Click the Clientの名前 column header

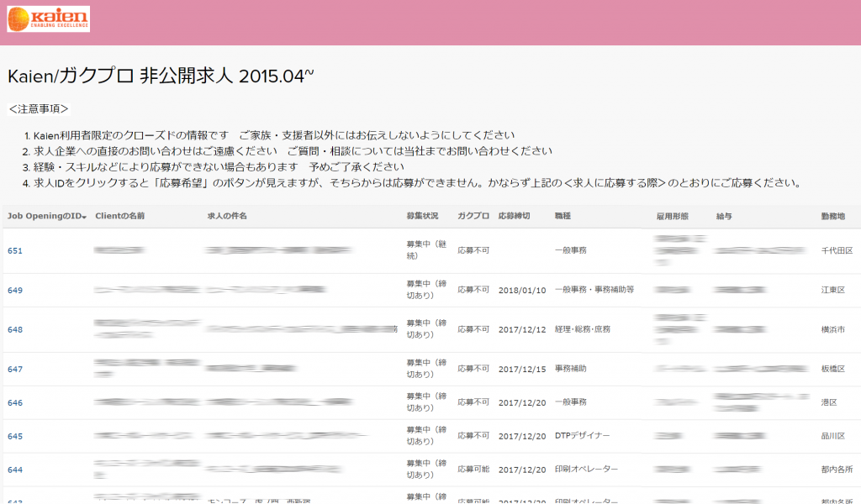point(119,216)
